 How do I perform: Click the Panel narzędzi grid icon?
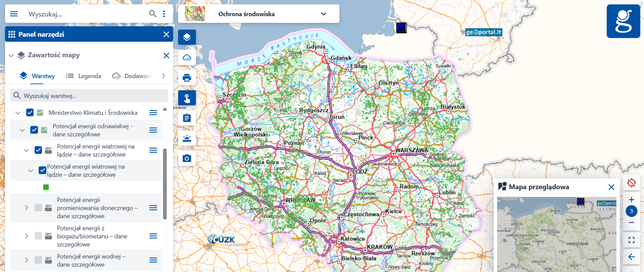pos(12,34)
